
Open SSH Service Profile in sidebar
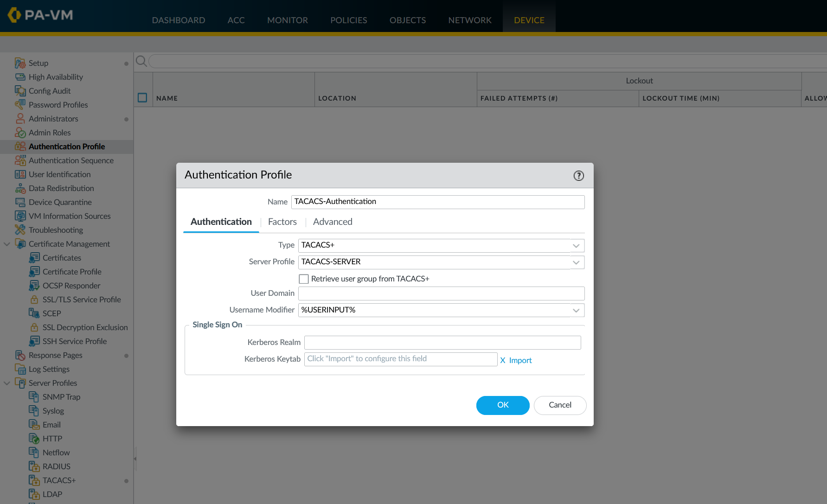(75, 341)
